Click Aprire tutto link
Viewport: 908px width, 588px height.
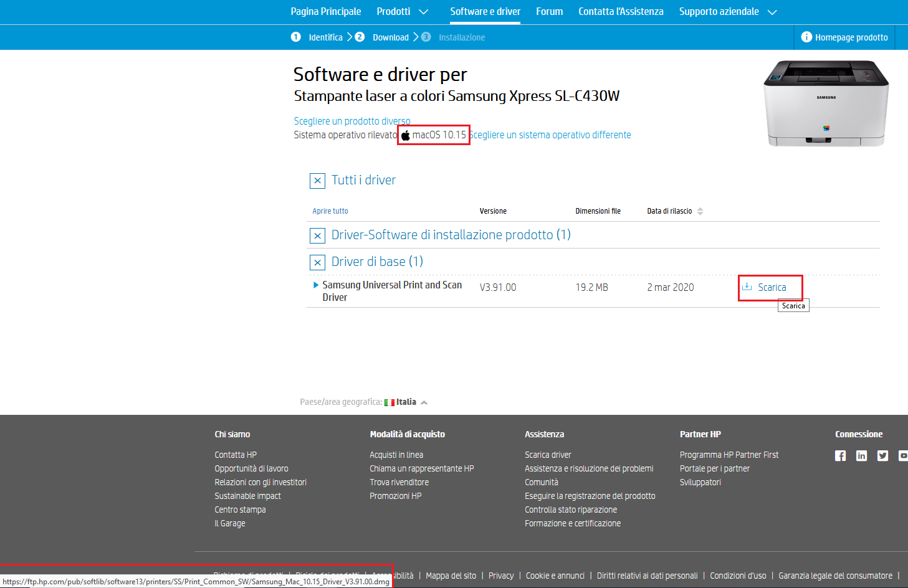[x=330, y=211]
